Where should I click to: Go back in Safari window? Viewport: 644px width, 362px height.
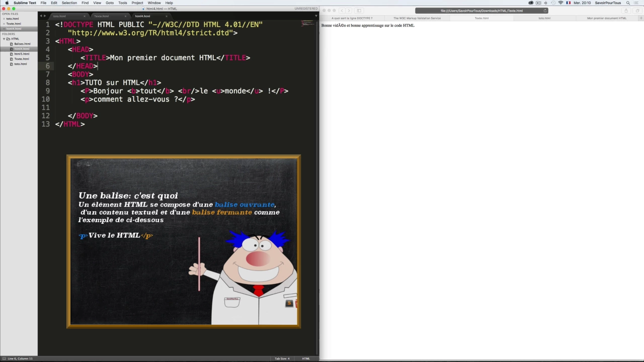342,11
